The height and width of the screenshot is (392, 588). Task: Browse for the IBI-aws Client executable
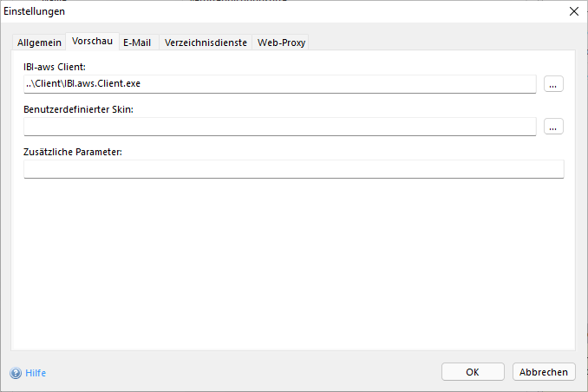tap(554, 84)
